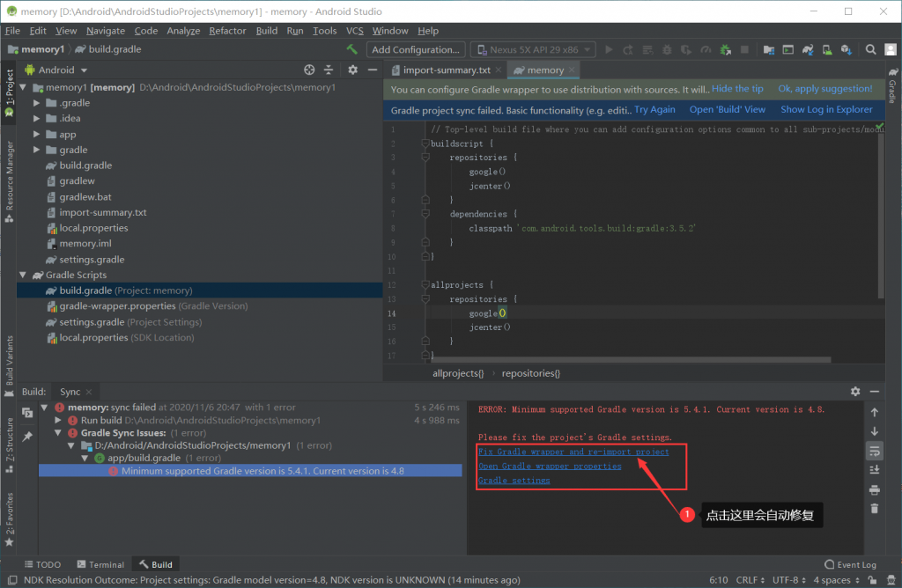Open the VCS menu
This screenshot has width=902, height=588.
[354, 31]
